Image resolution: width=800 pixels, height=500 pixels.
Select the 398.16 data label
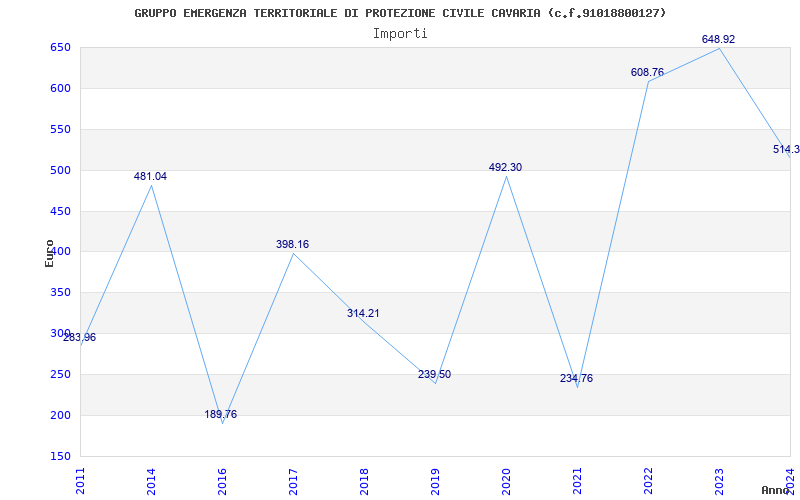pyautogui.click(x=292, y=244)
